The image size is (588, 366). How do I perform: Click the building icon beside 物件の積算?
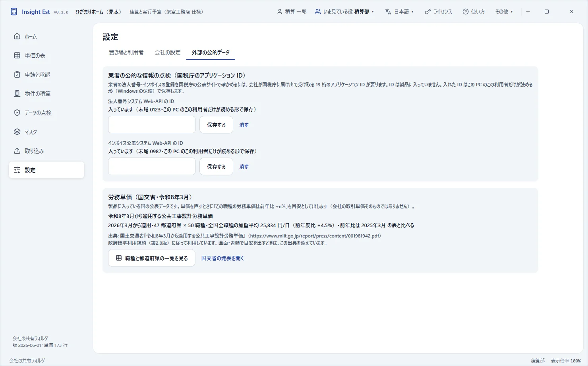tap(17, 93)
